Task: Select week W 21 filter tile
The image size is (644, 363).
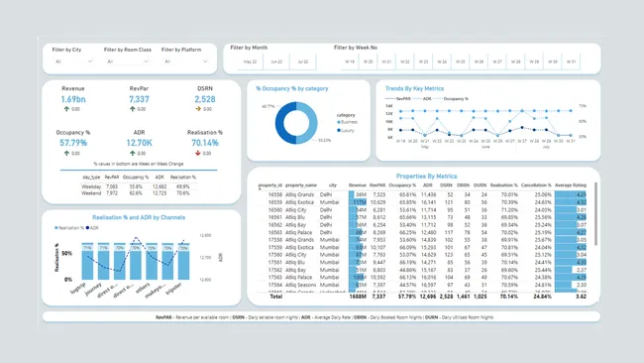Action: pos(386,61)
